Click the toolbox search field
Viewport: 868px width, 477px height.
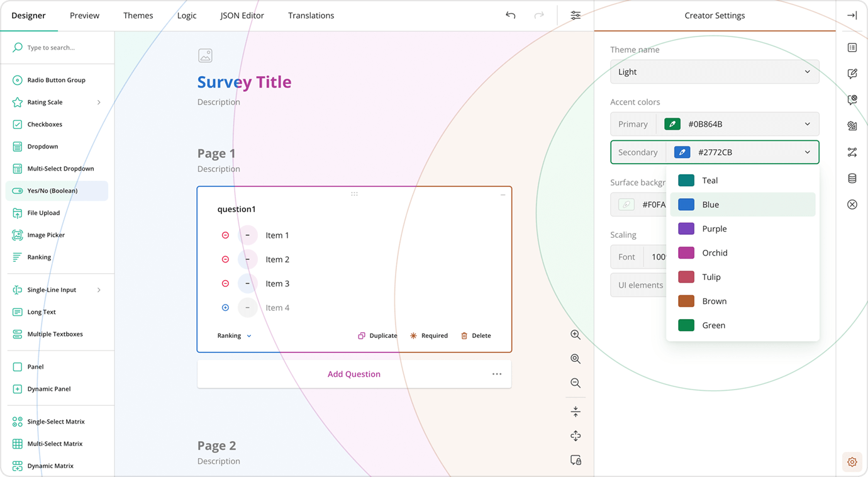(x=57, y=47)
